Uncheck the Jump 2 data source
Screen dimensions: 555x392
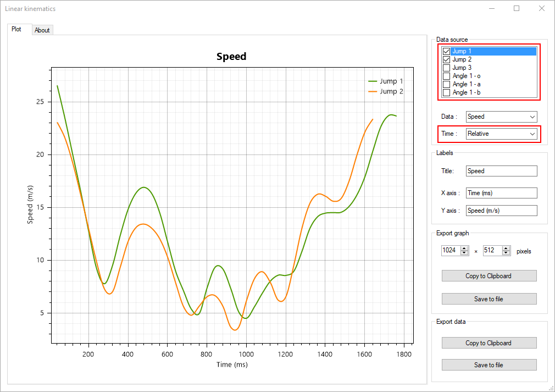446,59
